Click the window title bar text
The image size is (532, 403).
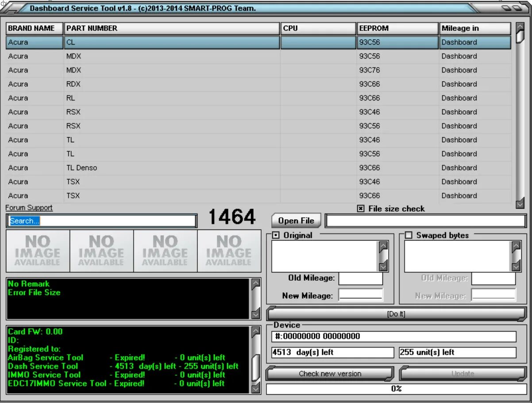(143, 8)
